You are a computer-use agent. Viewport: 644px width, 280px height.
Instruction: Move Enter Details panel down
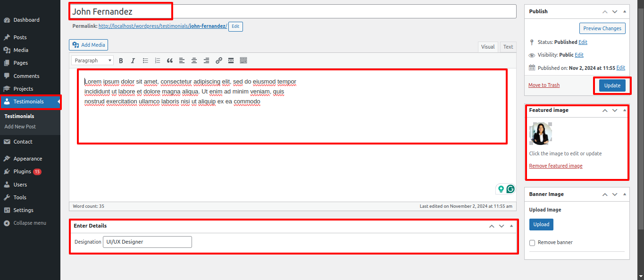point(502,226)
